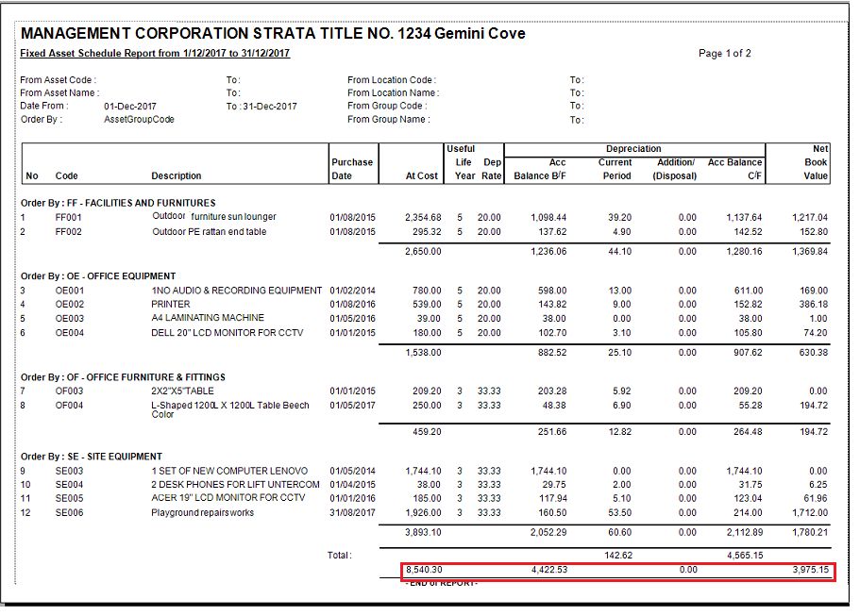Click the AssetGroupCode order by value

pos(139,120)
